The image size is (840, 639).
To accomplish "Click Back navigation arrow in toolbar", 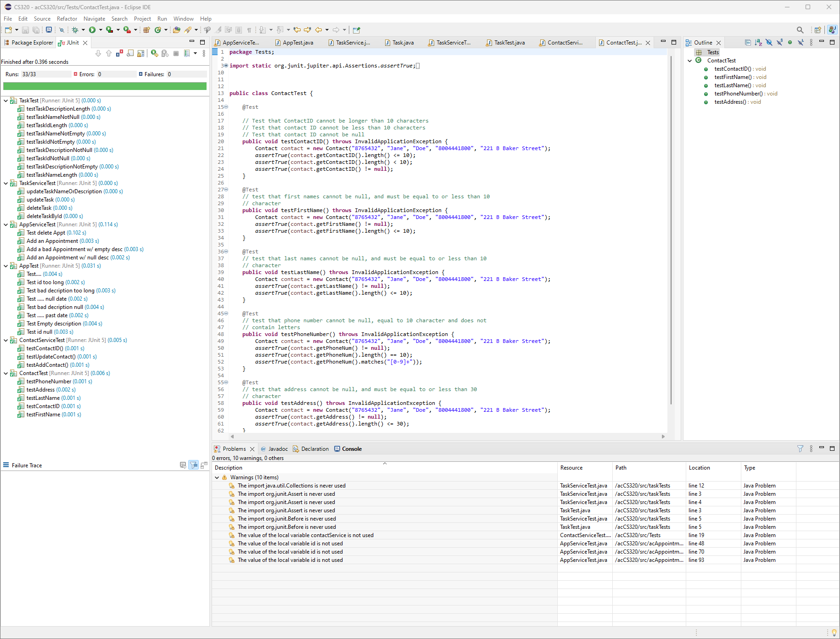I will pyautogui.click(x=319, y=30).
